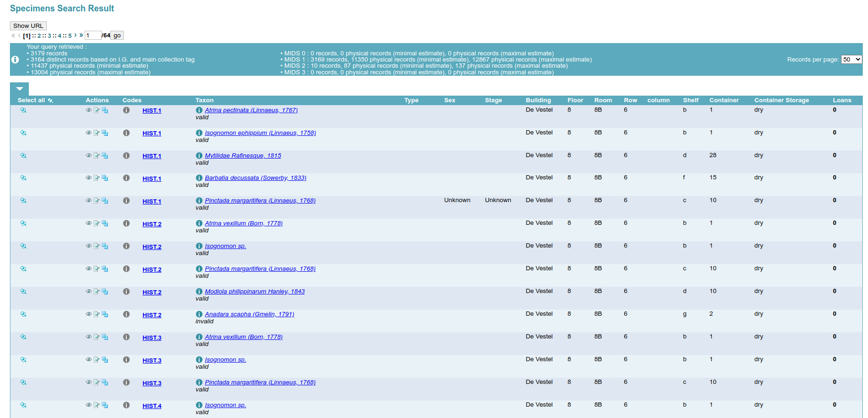Click the eye view icon for Pinctada margaritifera HIST.1 row
This screenshot has width=868, height=418.
[x=88, y=201]
